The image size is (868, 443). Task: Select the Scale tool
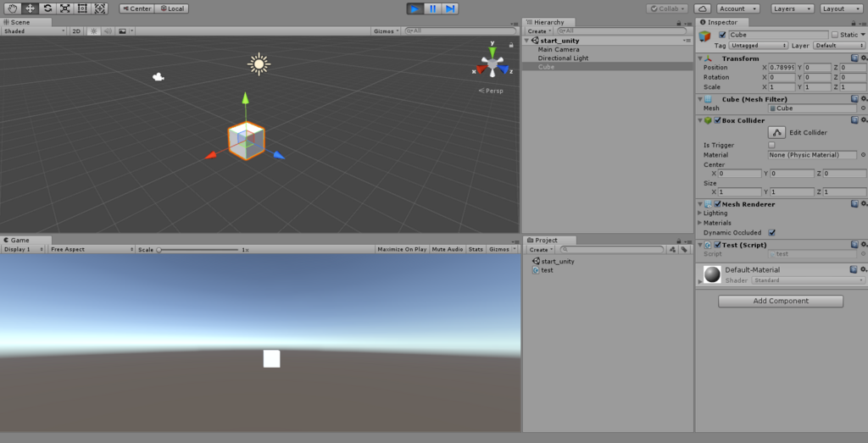tap(64, 8)
